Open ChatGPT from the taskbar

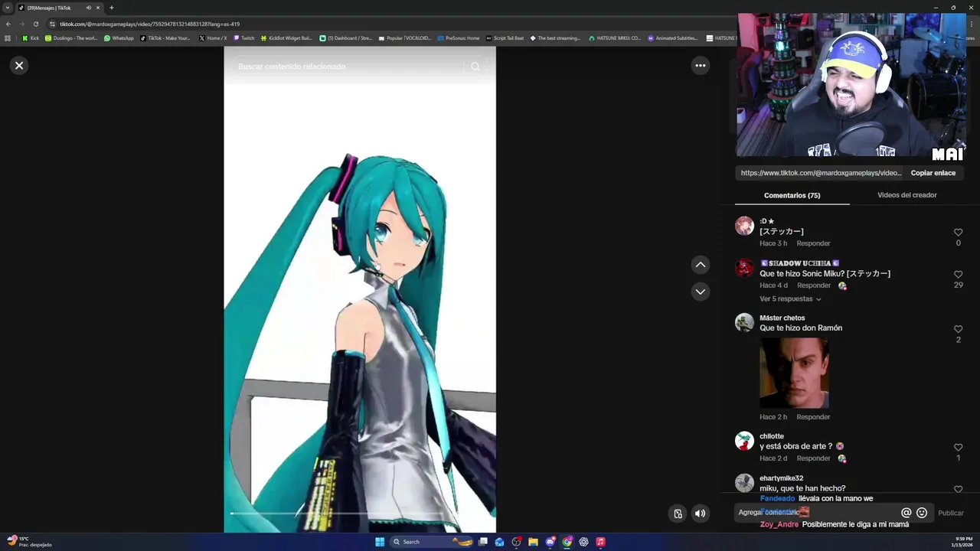[583, 542]
